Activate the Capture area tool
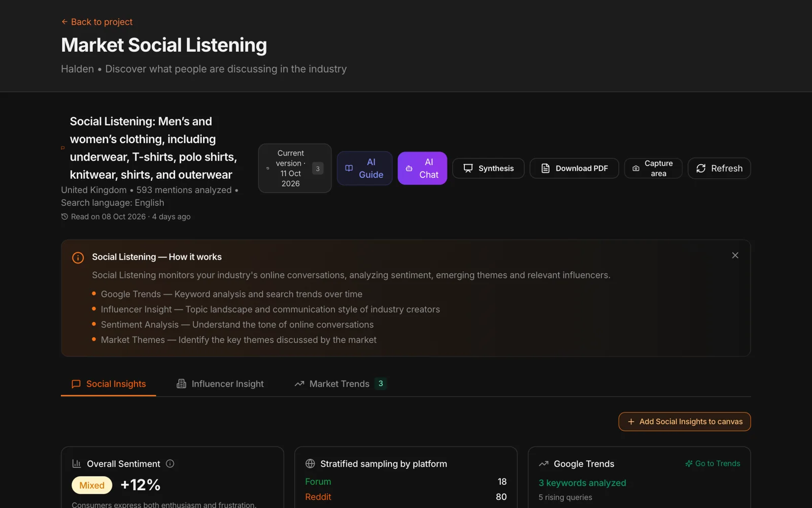 click(x=653, y=168)
